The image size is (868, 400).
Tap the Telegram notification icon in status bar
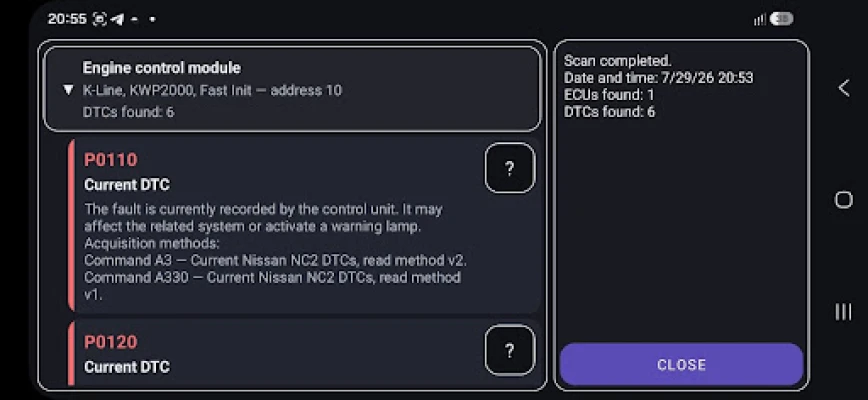pyautogui.click(x=117, y=19)
